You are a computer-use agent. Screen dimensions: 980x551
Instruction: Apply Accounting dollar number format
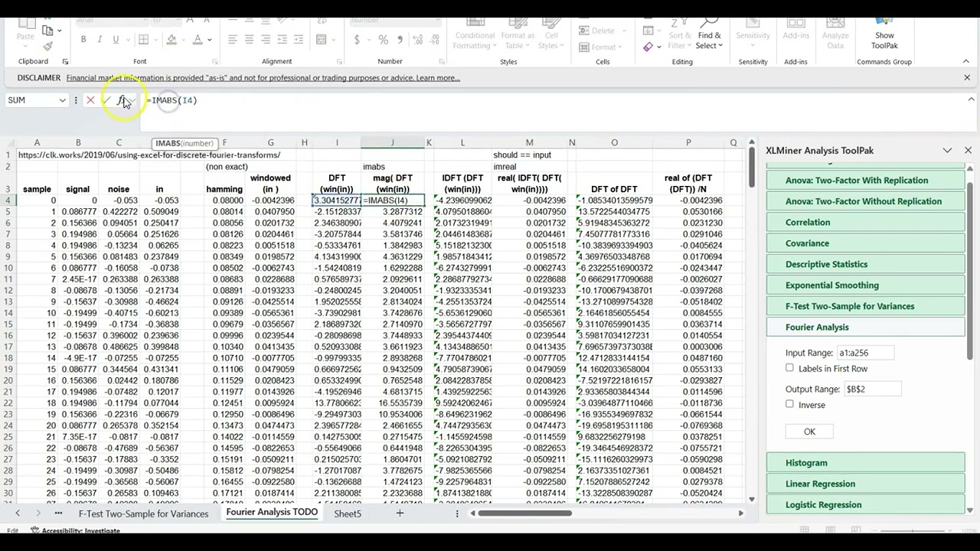[358, 40]
